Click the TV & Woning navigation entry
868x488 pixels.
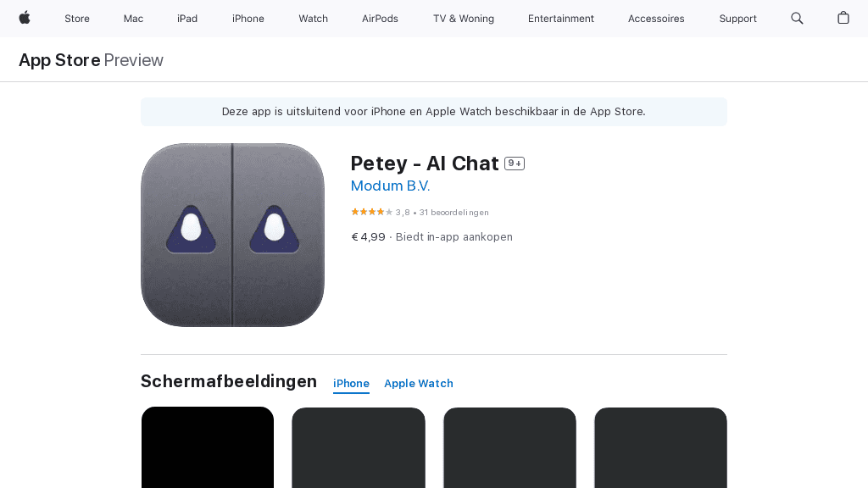click(x=463, y=18)
